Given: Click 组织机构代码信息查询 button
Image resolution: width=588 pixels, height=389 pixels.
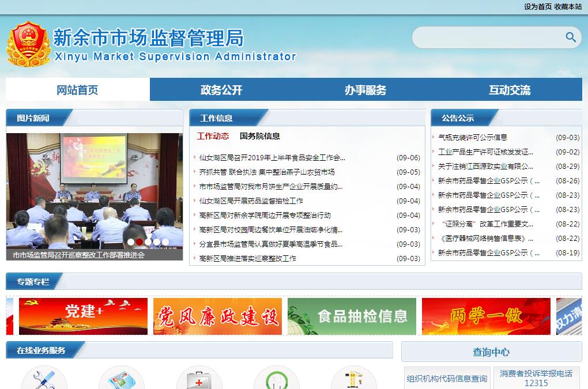Looking at the screenshot, I should (x=447, y=379).
